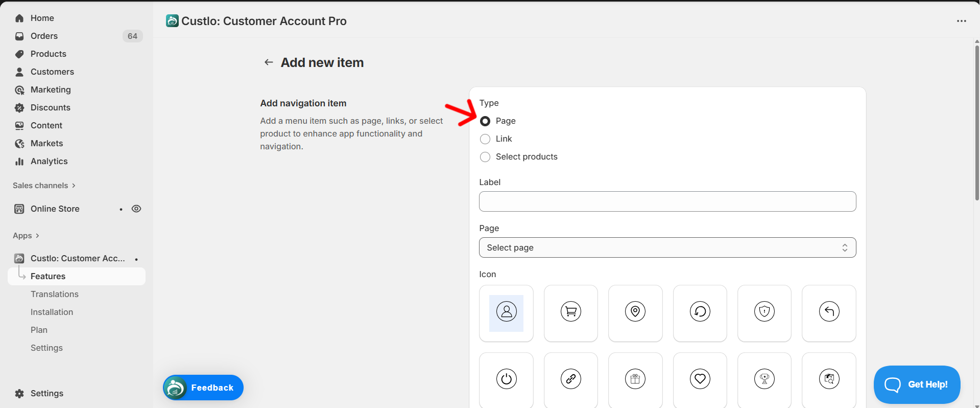The image size is (980, 408).
Task: Click the Markets globe icon
Action: tap(19, 144)
